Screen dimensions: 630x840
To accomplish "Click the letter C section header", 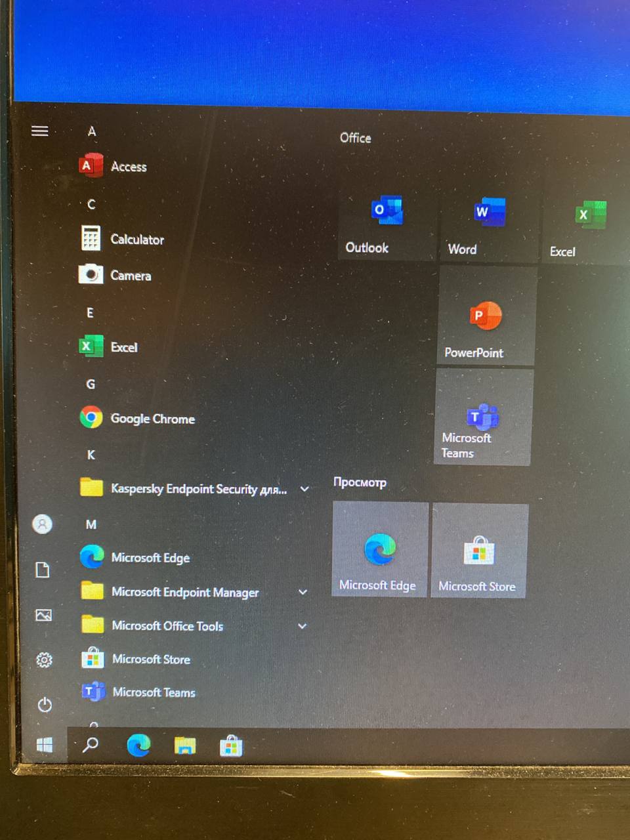I will coord(91,204).
